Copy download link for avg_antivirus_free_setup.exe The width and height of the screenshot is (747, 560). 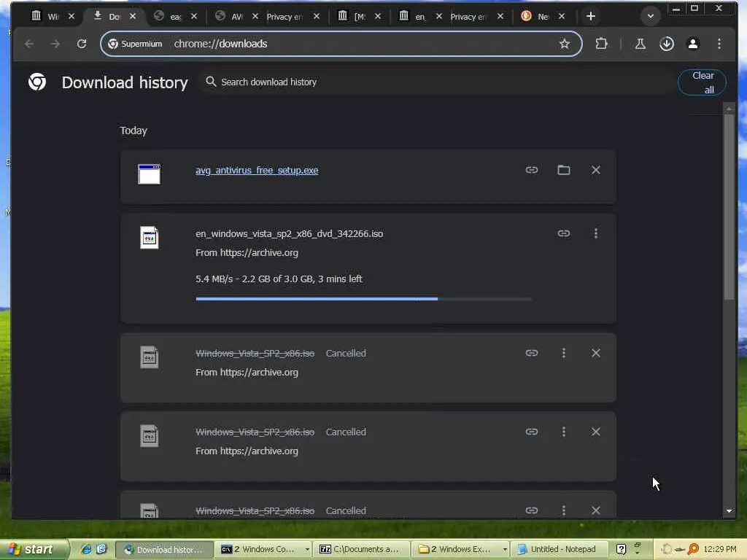click(x=532, y=170)
